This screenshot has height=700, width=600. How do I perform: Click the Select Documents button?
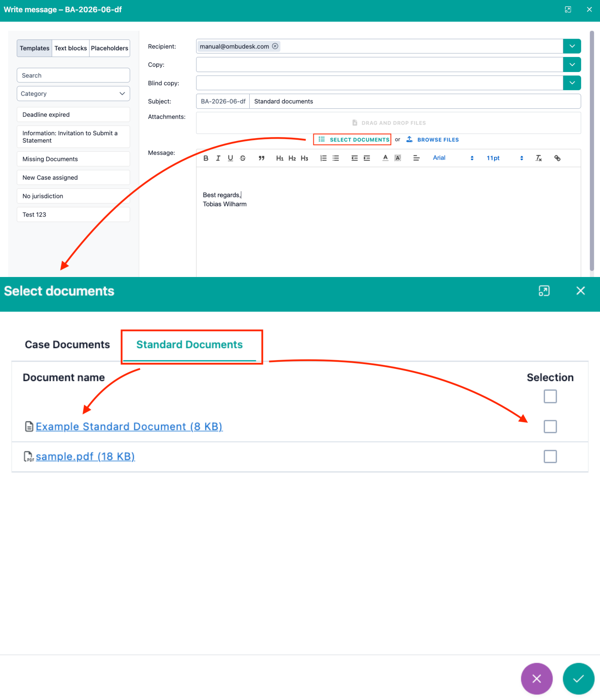click(x=353, y=140)
